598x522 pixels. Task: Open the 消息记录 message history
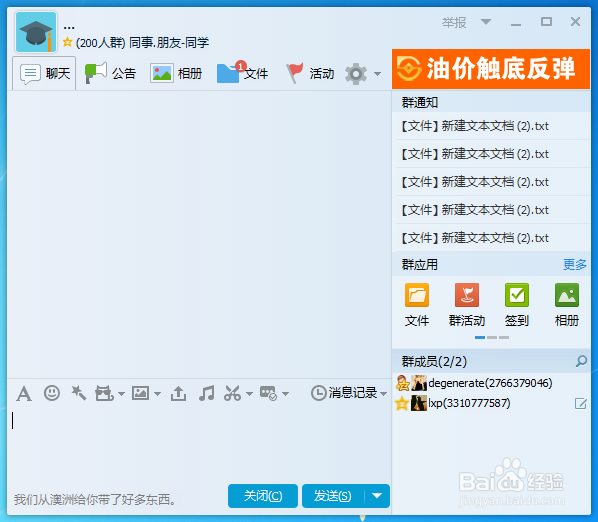pyautogui.click(x=344, y=393)
